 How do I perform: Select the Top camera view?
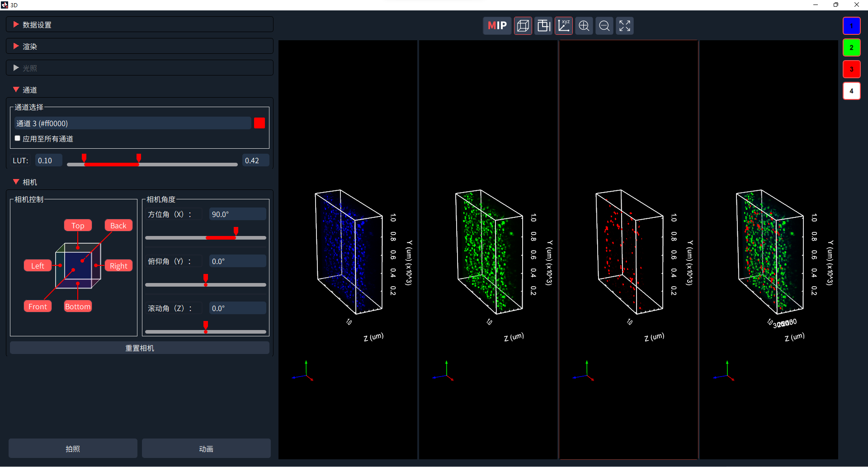78,226
